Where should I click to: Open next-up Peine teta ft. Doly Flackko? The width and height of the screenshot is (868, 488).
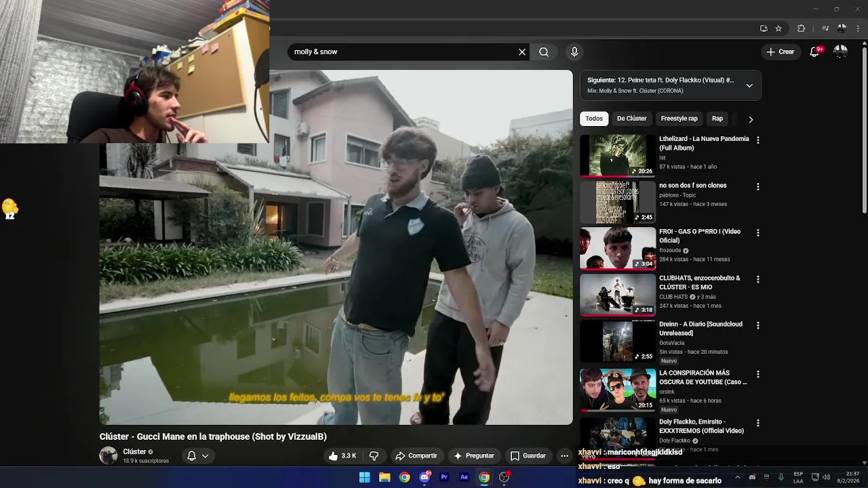[660, 80]
